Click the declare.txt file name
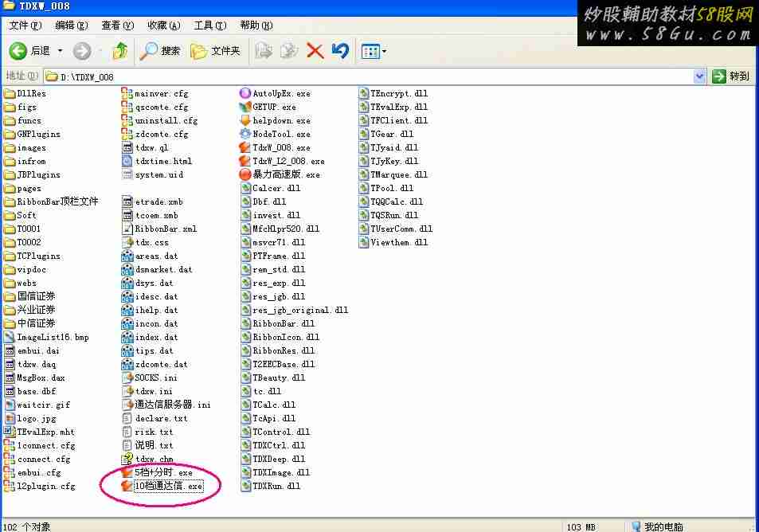Viewport: 759px width, 532px height. [x=161, y=418]
